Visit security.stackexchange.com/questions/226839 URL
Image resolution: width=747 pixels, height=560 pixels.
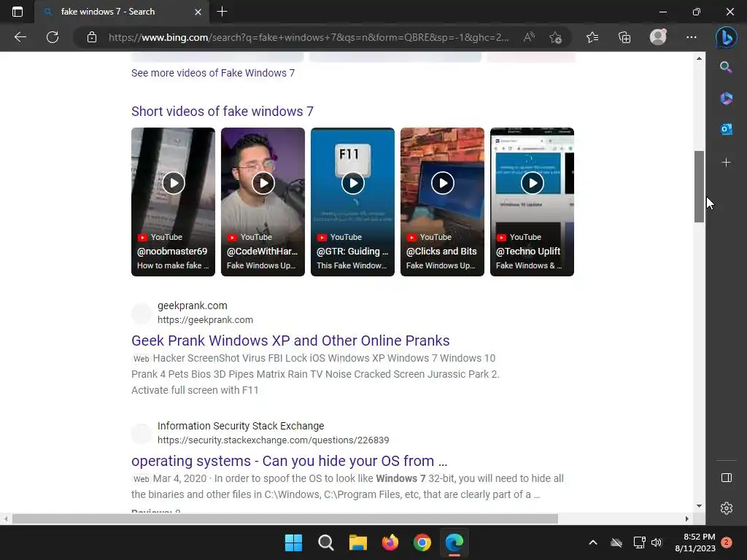click(x=274, y=440)
